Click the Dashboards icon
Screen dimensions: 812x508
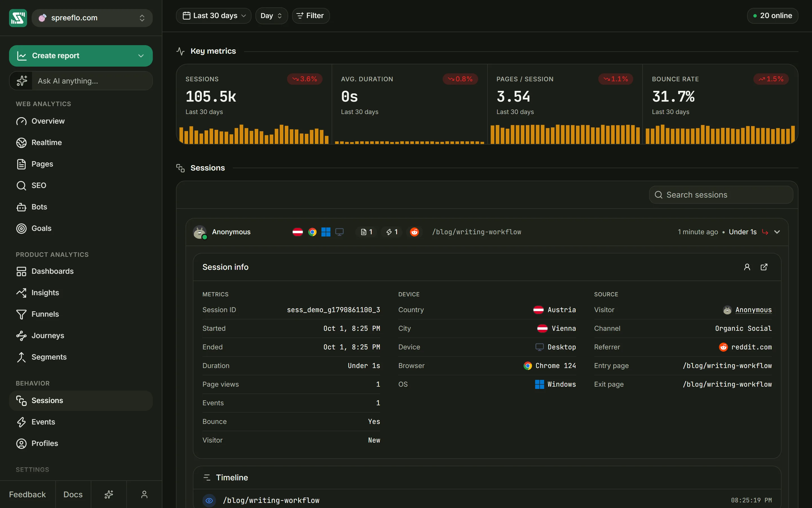tap(21, 271)
